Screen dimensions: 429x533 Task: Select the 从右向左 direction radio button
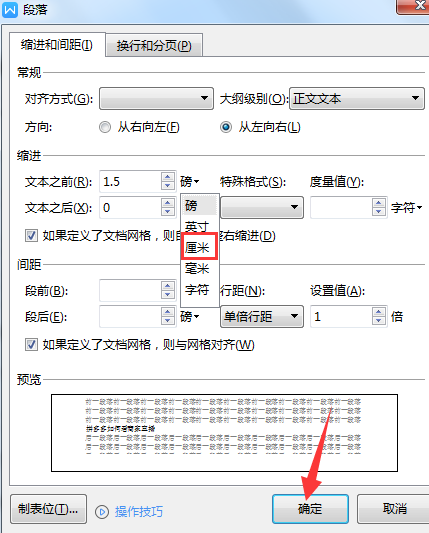pyautogui.click(x=105, y=127)
